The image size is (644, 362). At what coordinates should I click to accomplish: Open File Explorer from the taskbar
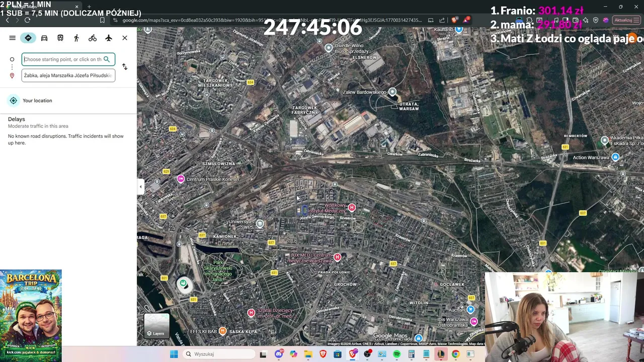point(308,354)
